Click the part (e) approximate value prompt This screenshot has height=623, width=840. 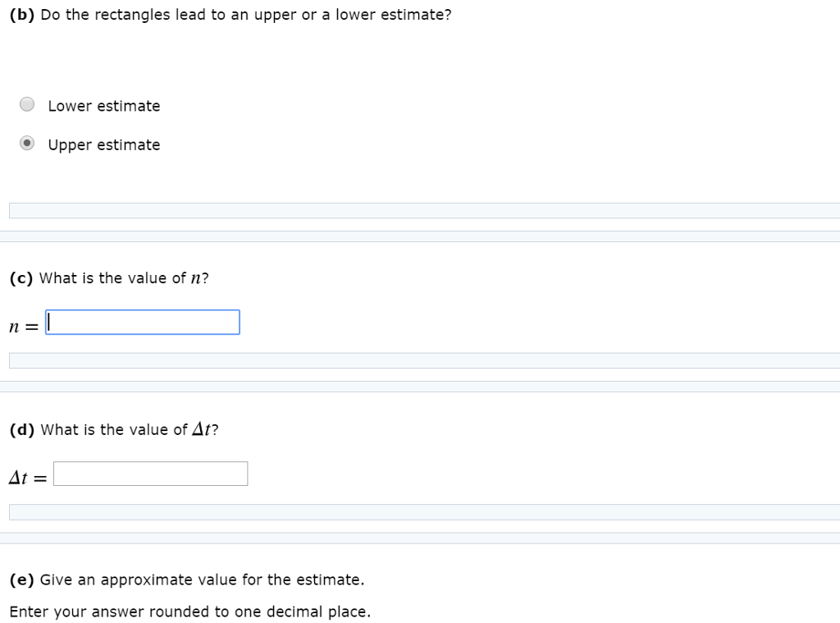pos(202,580)
